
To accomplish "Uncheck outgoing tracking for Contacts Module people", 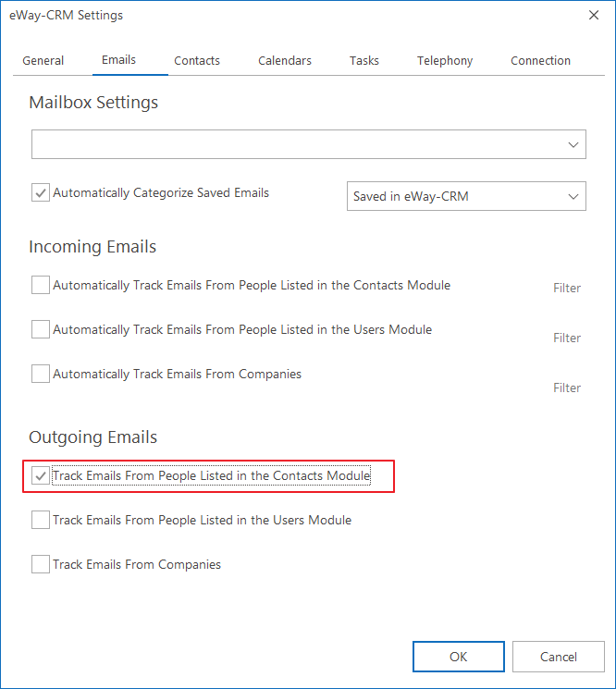I will pyautogui.click(x=41, y=475).
